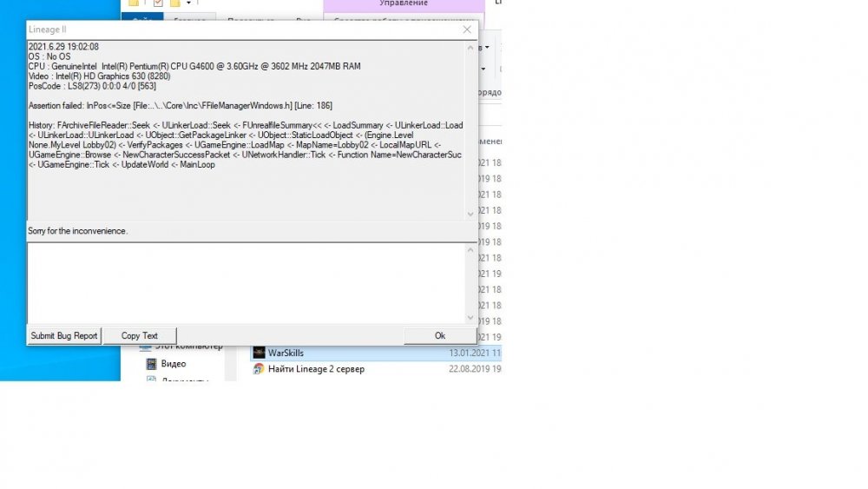
Task: Open the quick access toolbar dropdown arrow
Action: click(x=189, y=3)
